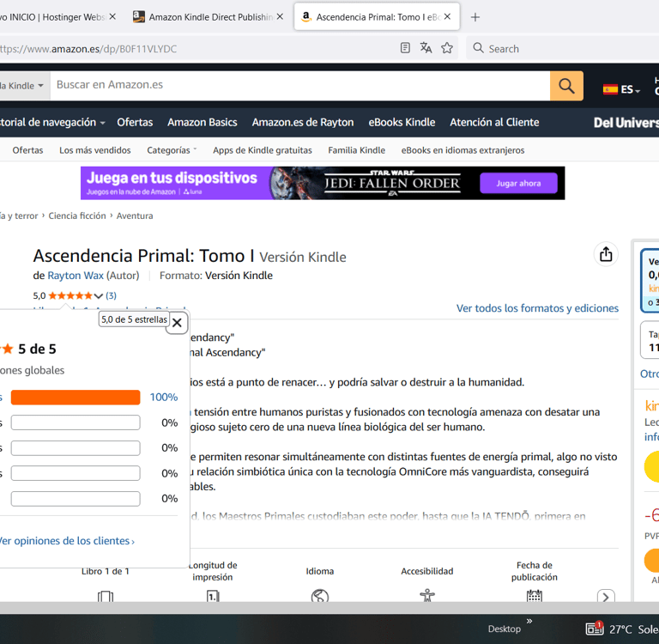
Task: Click the empty 4-star rating bar
Action: (76, 422)
